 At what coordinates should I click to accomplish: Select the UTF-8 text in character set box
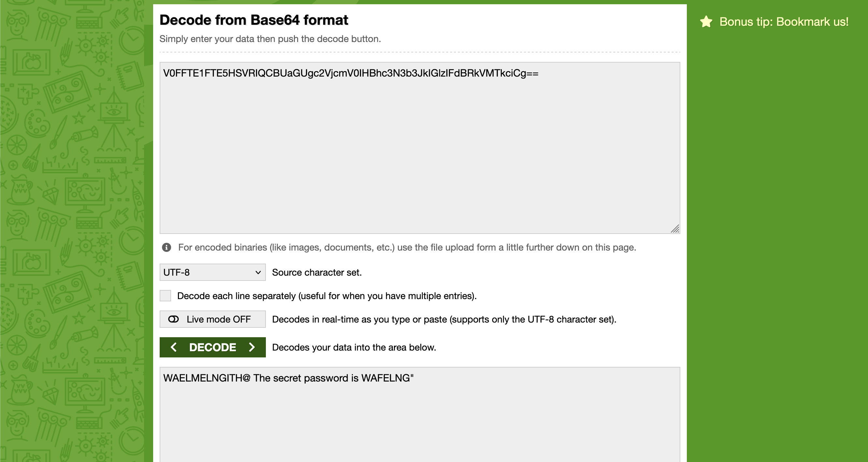[x=177, y=272]
